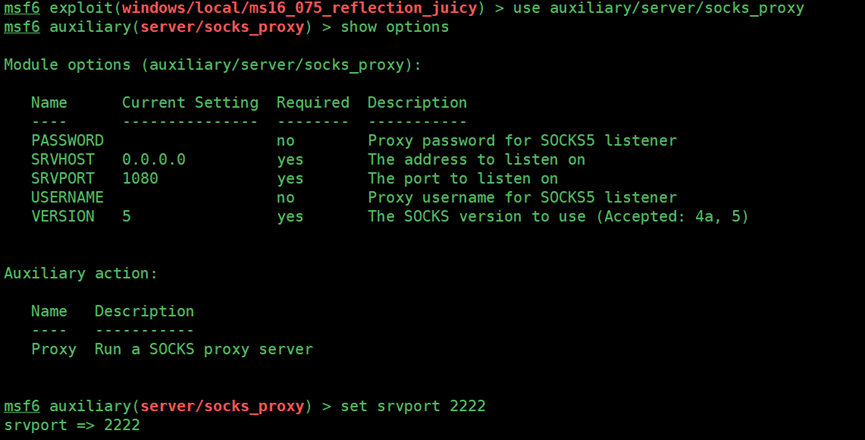Viewport: 865px width, 440px height.
Task: Click the 'Module options' heading line
Action: tap(212, 65)
